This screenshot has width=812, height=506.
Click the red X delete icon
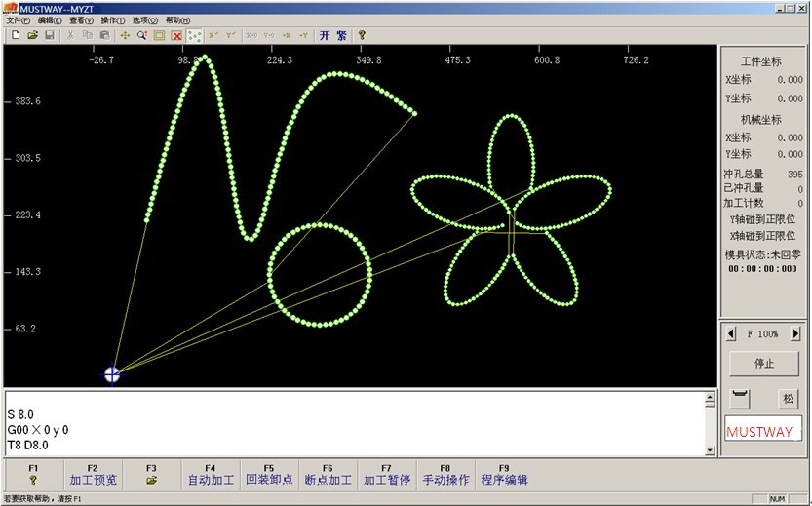(176, 35)
